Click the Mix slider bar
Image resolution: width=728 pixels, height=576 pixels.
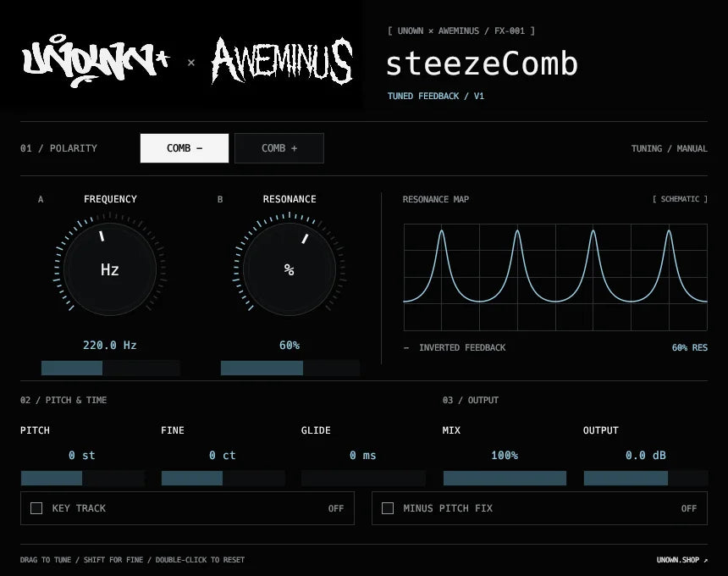[x=505, y=478]
